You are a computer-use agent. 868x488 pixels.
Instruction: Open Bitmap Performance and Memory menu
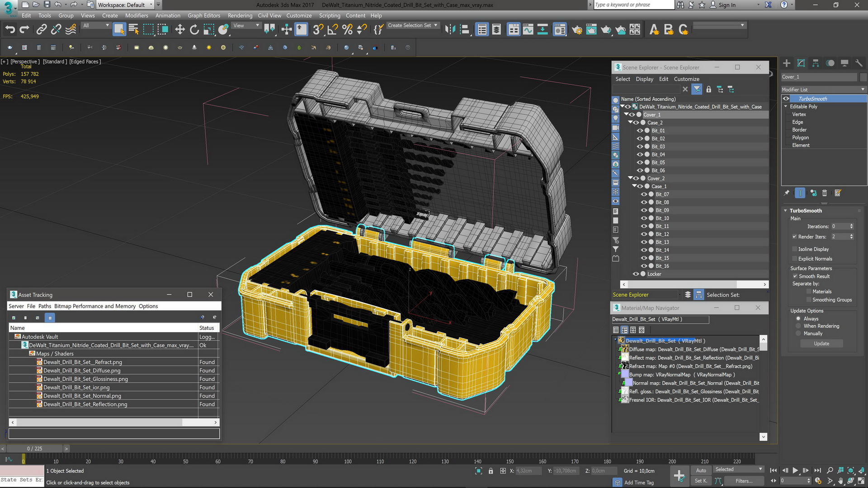95,306
